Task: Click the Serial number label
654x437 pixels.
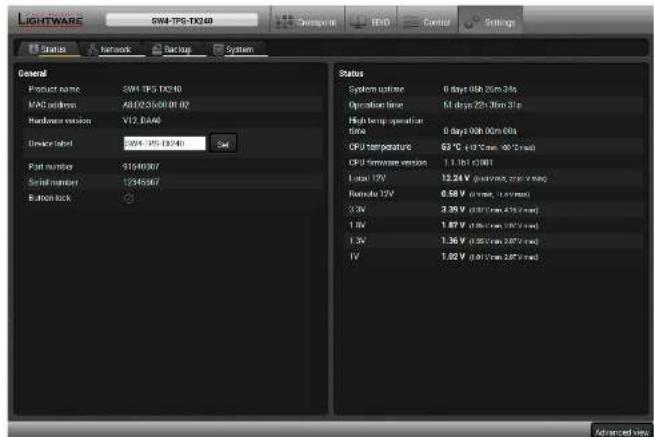Action: 53,182
